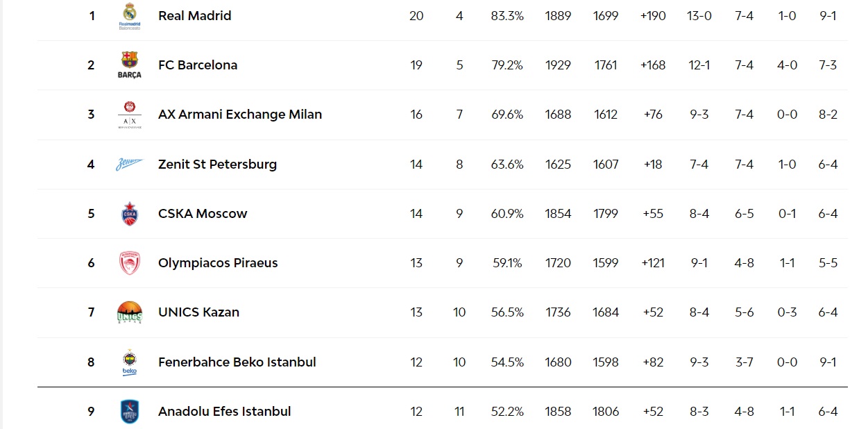Open Fenerbahce Beko Istanbul team page
This screenshot has height=429, width=868.
point(237,362)
